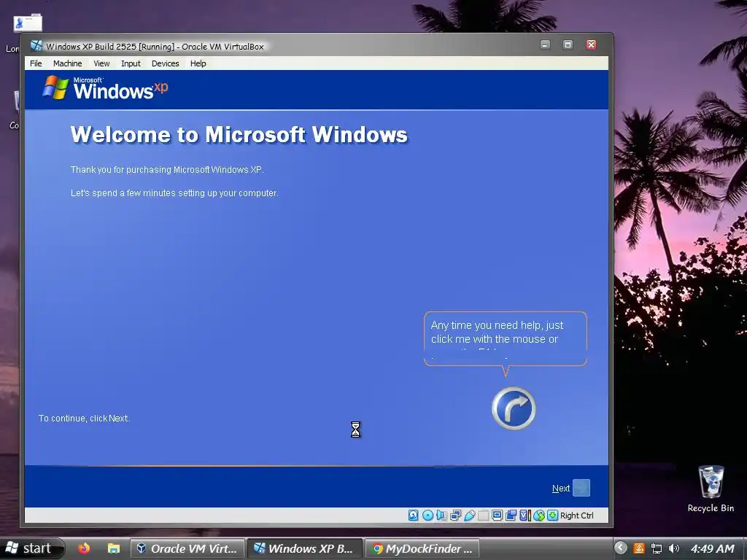Screen dimensions: 747x560
Task: Expand hidden system tray icons
Action: 620,548
